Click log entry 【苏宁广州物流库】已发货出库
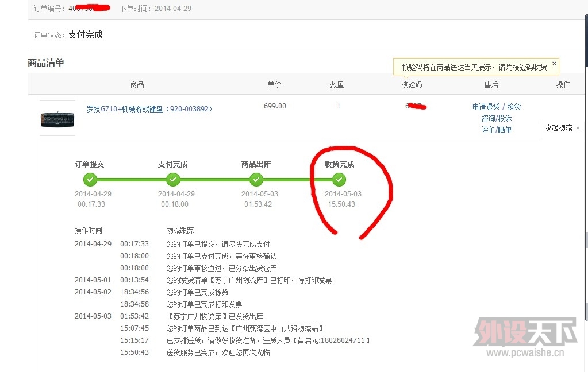The image size is (588, 372). pyautogui.click(x=215, y=316)
